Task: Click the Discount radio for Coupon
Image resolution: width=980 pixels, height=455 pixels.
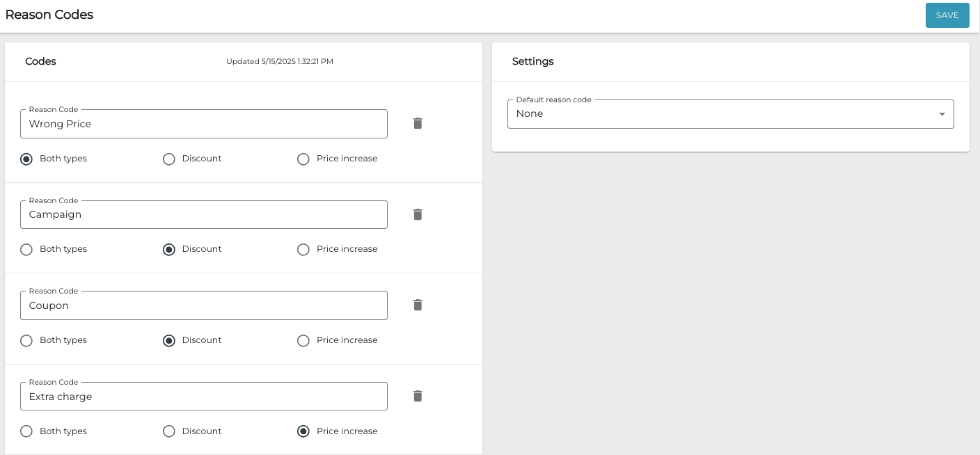Action: pyautogui.click(x=169, y=341)
